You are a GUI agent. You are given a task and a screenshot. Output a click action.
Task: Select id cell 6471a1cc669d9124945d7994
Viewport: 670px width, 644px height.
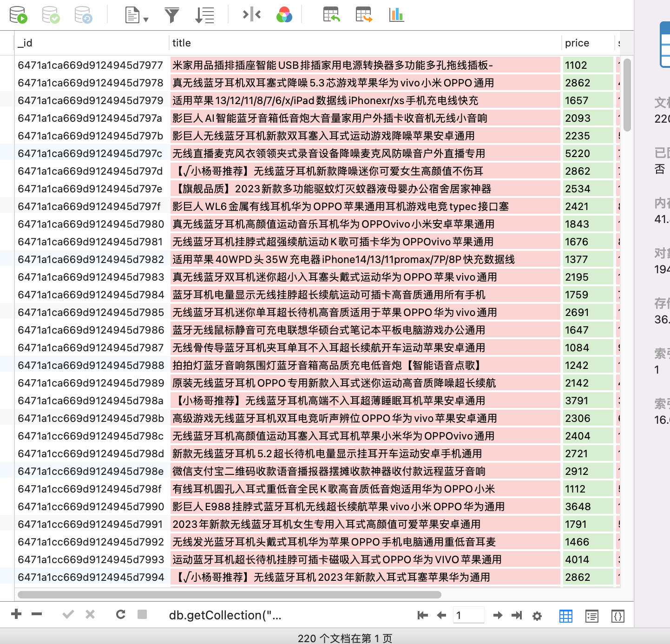(x=92, y=577)
